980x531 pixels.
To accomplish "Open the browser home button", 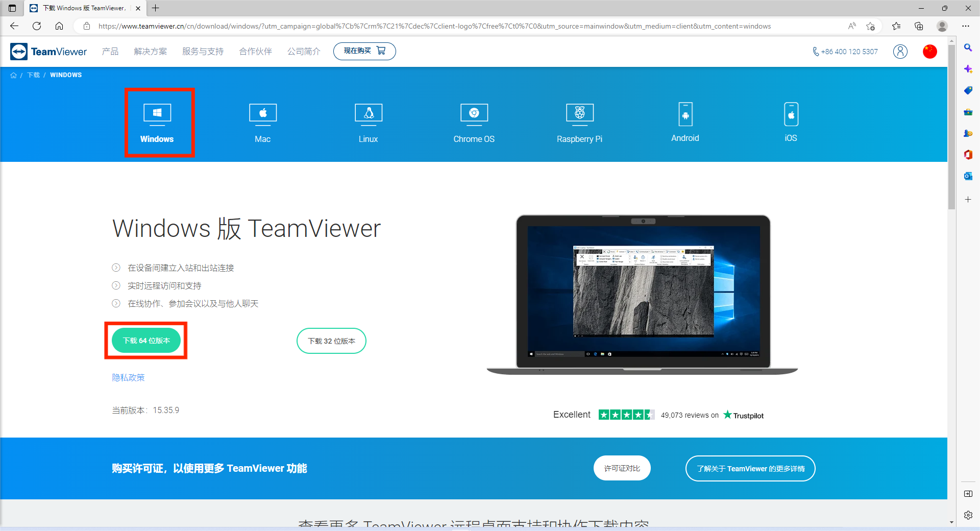I will coord(59,26).
